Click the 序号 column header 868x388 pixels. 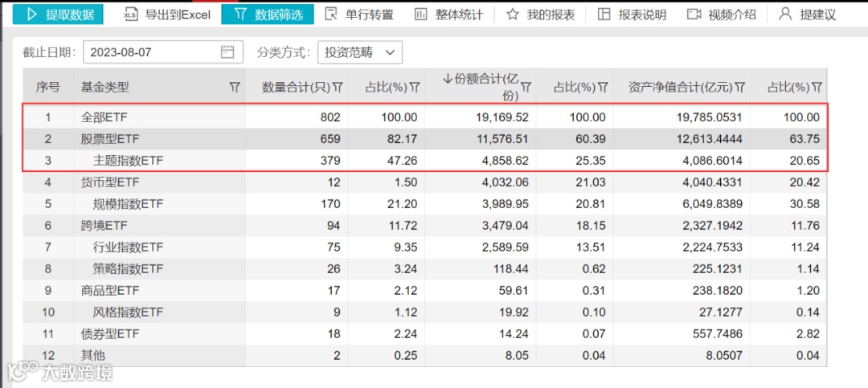(x=48, y=87)
